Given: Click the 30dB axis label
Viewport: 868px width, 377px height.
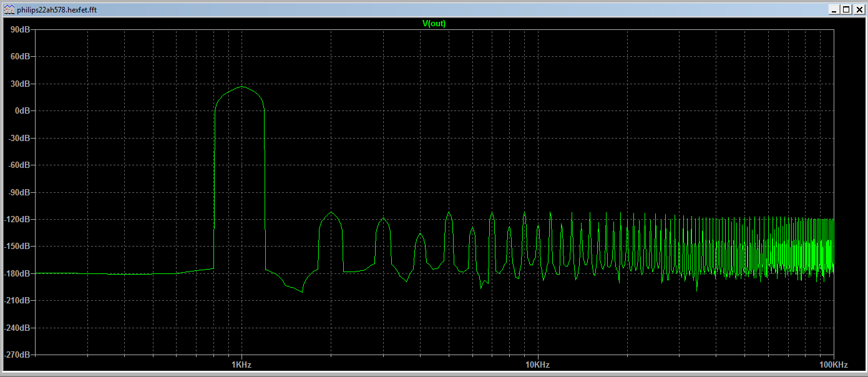Looking at the screenshot, I should pyautogui.click(x=21, y=84).
